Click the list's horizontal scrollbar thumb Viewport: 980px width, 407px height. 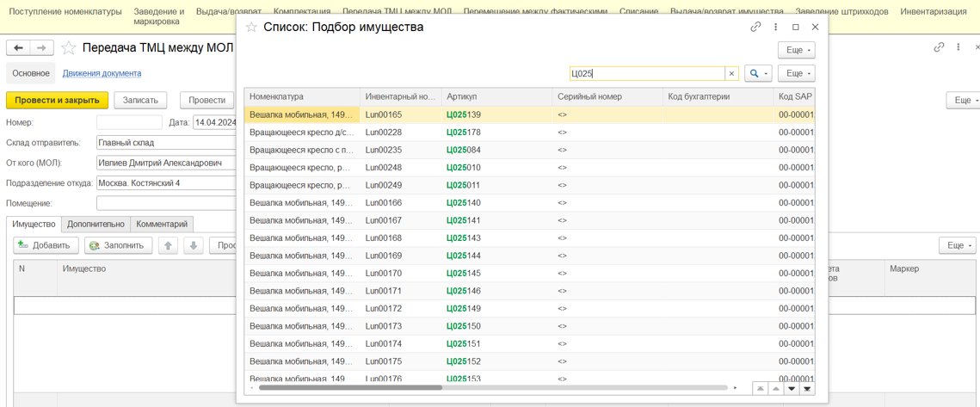point(350,387)
